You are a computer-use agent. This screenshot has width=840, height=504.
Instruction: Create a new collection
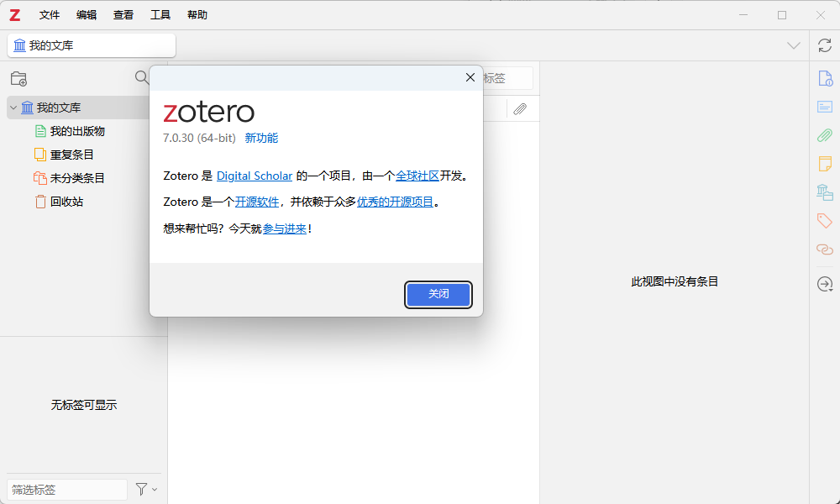pos(18,78)
